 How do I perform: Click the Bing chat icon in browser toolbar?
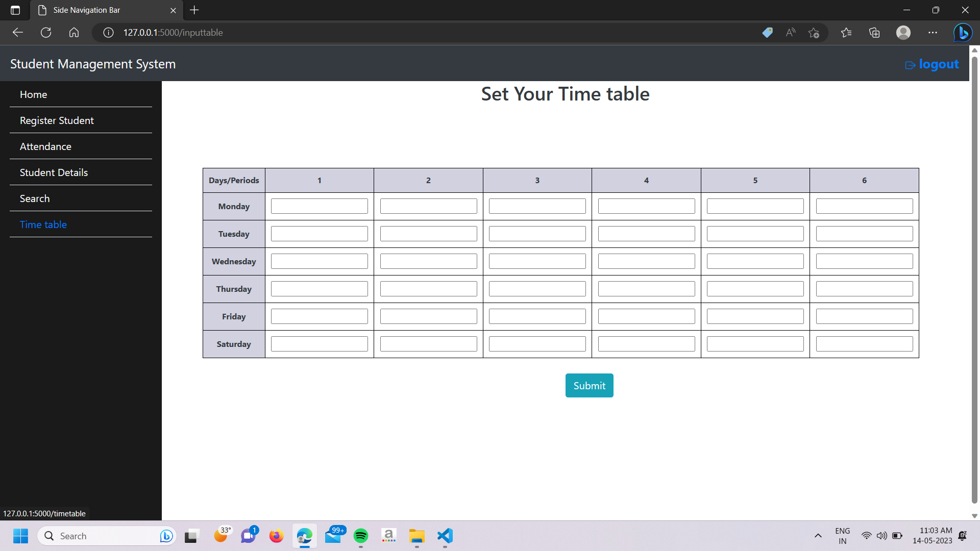[963, 32]
